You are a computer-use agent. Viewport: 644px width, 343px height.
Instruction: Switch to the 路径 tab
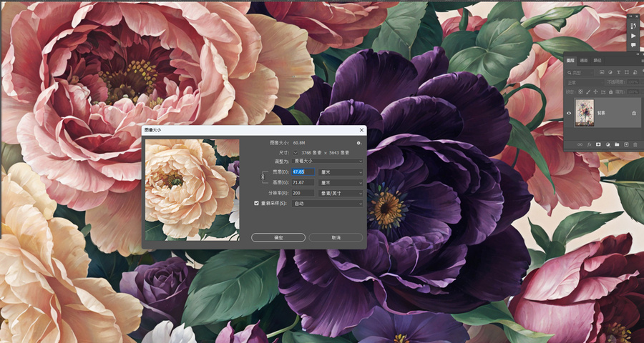click(x=597, y=60)
